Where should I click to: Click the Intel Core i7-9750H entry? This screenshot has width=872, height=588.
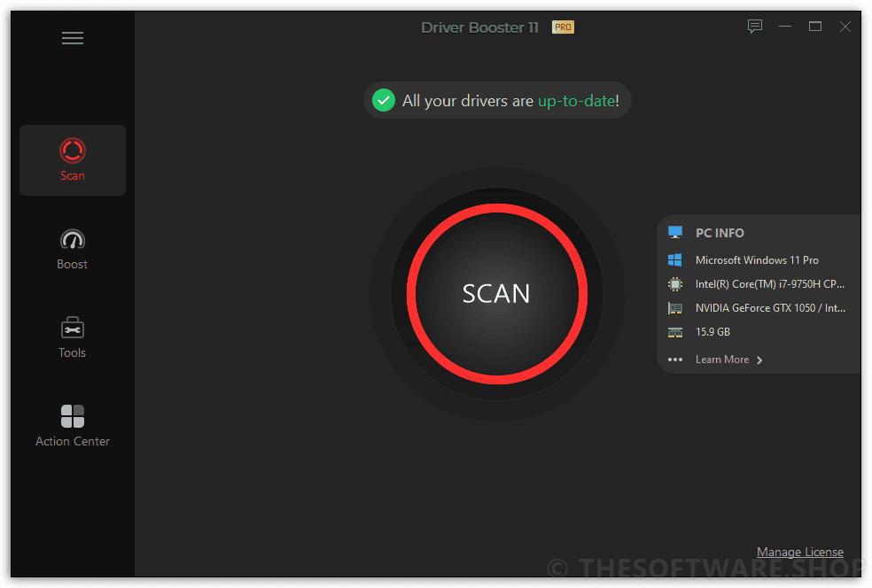tap(770, 284)
